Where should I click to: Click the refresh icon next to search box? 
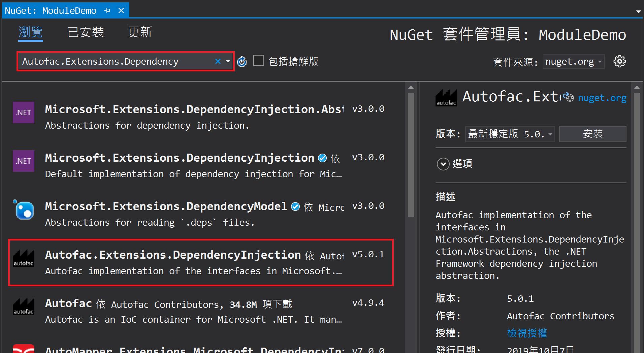[x=241, y=61]
